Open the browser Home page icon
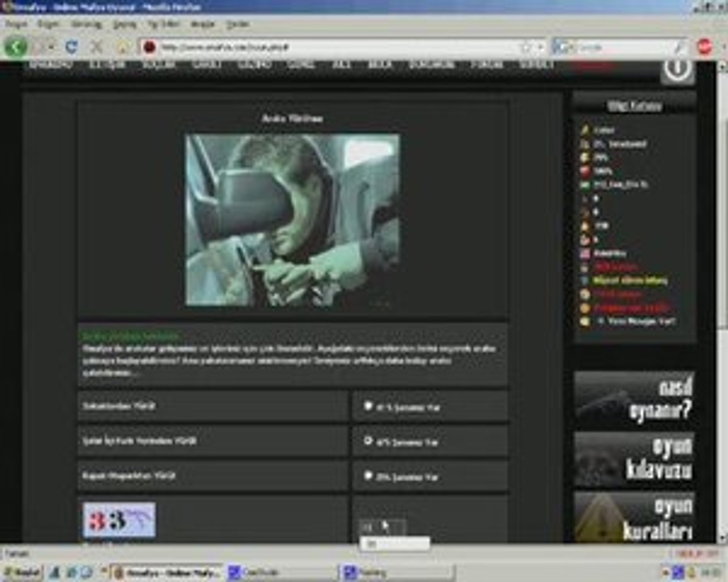The height and width of the screenshot is (582, 728). [x=123, y=47]
